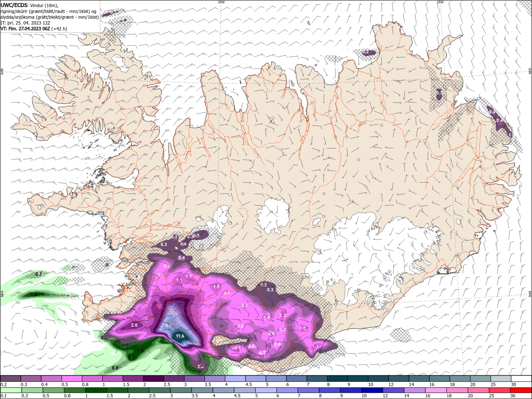
Task: Click the 0.9 snowfall value on map
Action: 245,306
